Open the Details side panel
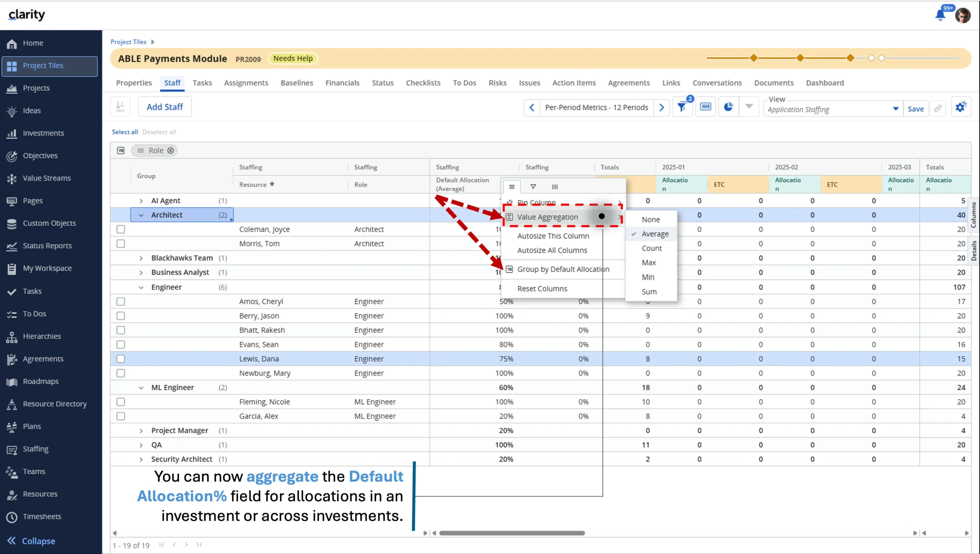Image resolution: width=980 pixels, height=554 pixels. click(973, 251)
